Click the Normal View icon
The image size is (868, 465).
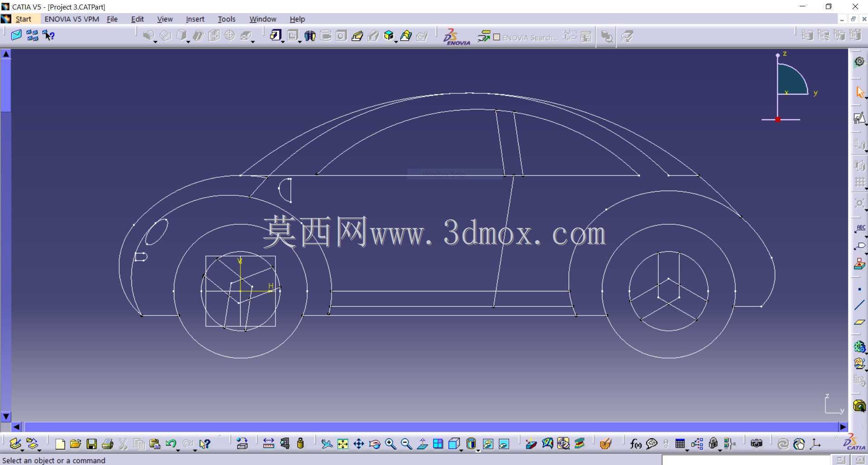[x=422, y=444]
